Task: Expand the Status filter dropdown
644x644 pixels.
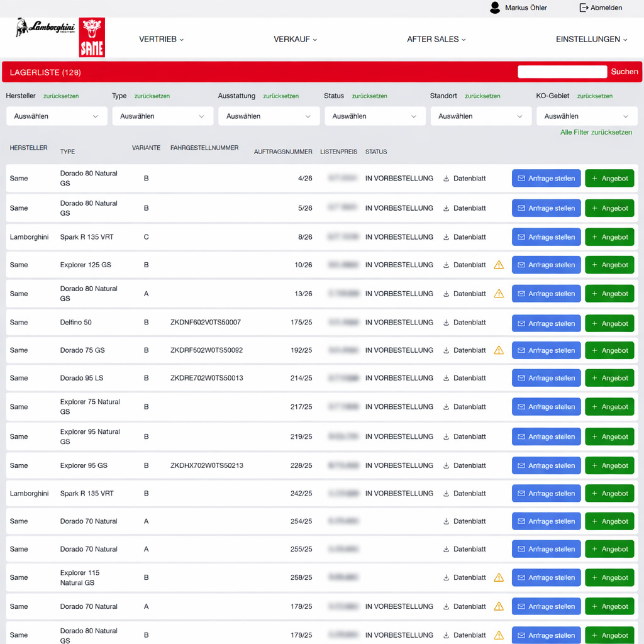Action: 375,116
